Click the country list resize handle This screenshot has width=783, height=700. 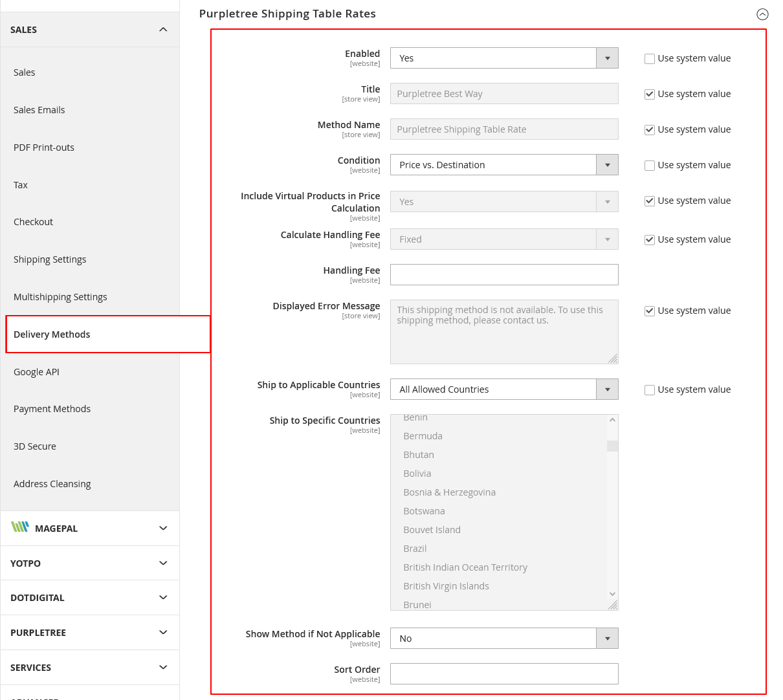point(613,605)
